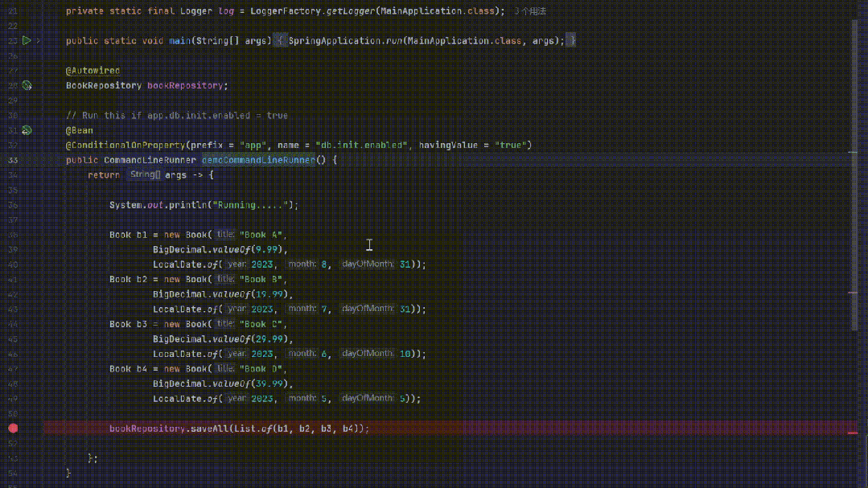The height and width of the screenshot is (488, 868).
Task: Click the "Book C" title string
Action: [x=261, y=324]
